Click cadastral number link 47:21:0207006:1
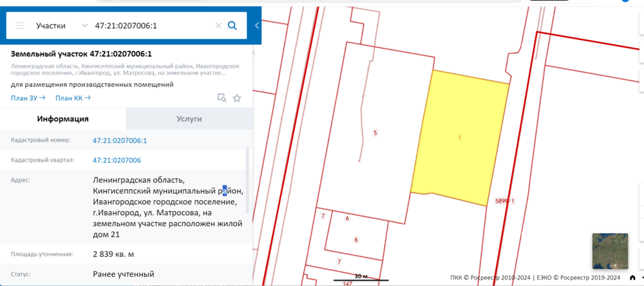The width and height of the screenshot is (644, 286). click(x=120, y=140)
